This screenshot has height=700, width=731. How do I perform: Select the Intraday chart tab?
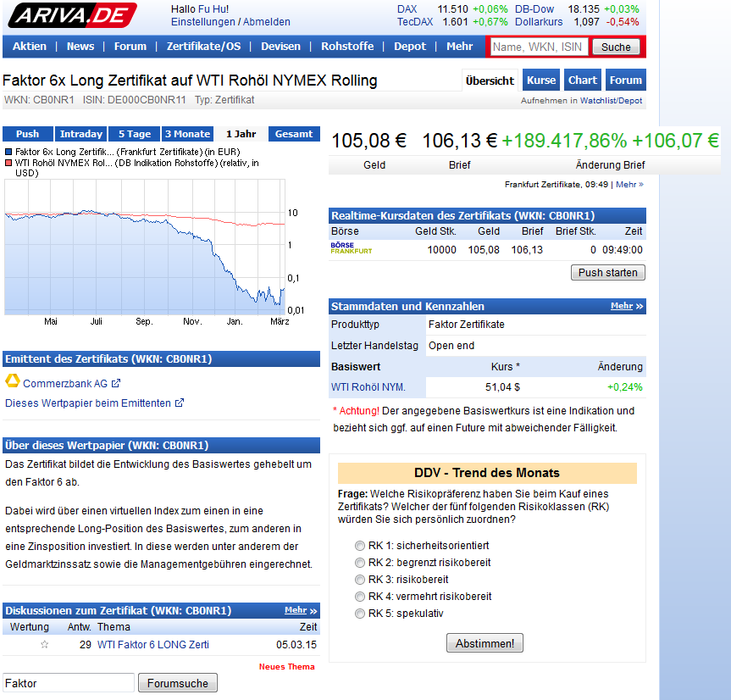click(x=81, y=134)
